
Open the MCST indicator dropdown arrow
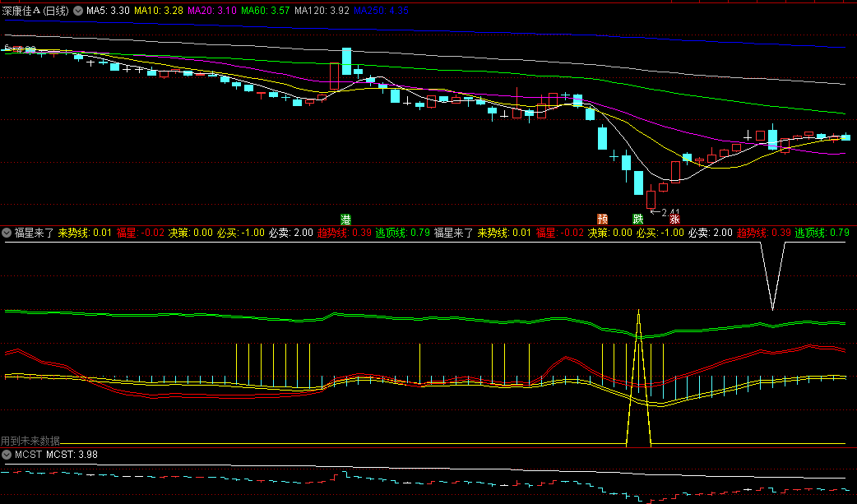pos(7,454)
